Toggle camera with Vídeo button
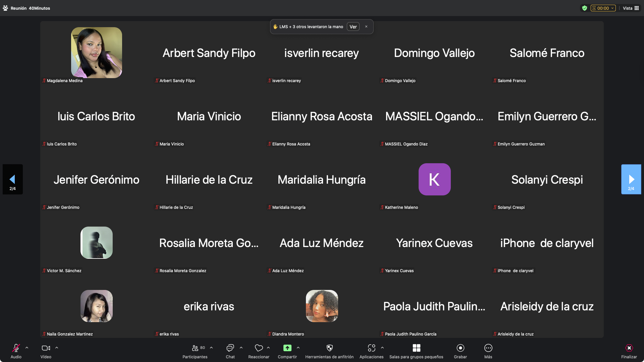The image size is (644, 362). point(46,348)
